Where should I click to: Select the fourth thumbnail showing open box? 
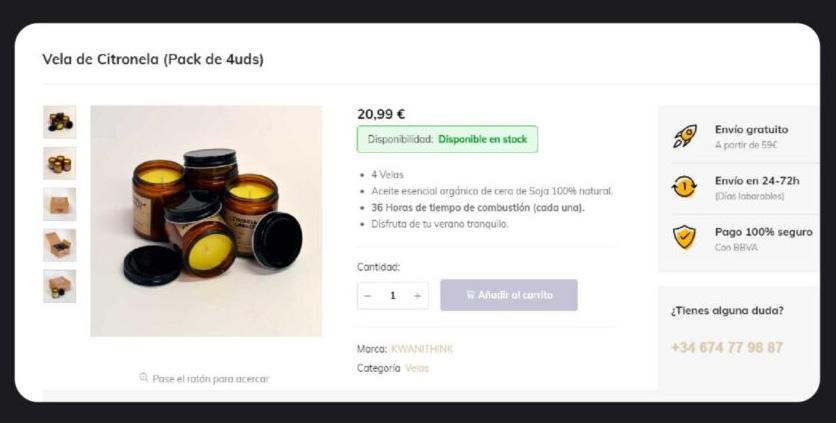[59, 245]
